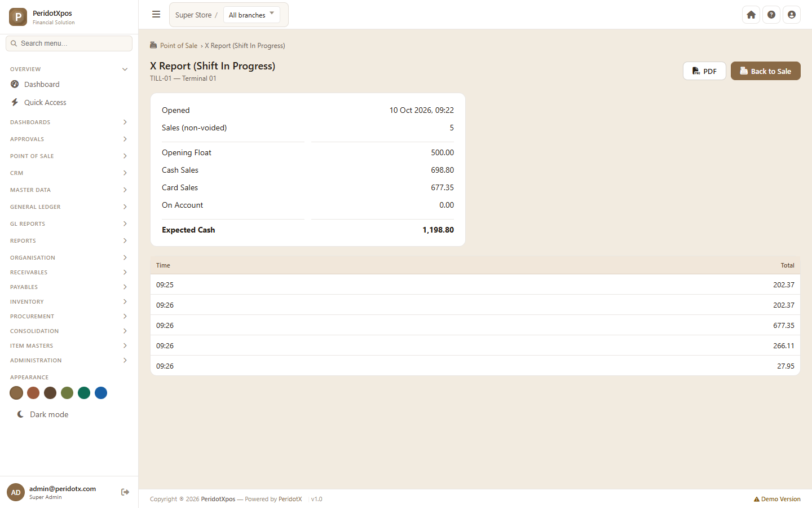Select the blue theme color swatch
812x508 pixels.
coord(101,393)
